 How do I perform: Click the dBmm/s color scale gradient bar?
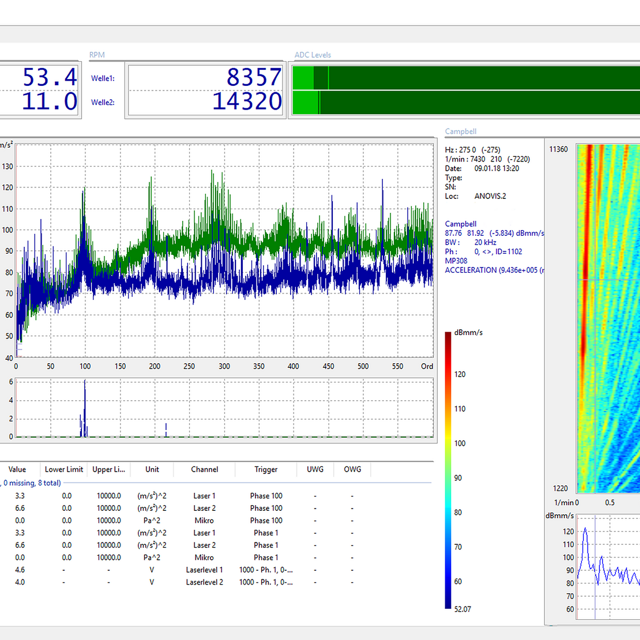point(448,470)
